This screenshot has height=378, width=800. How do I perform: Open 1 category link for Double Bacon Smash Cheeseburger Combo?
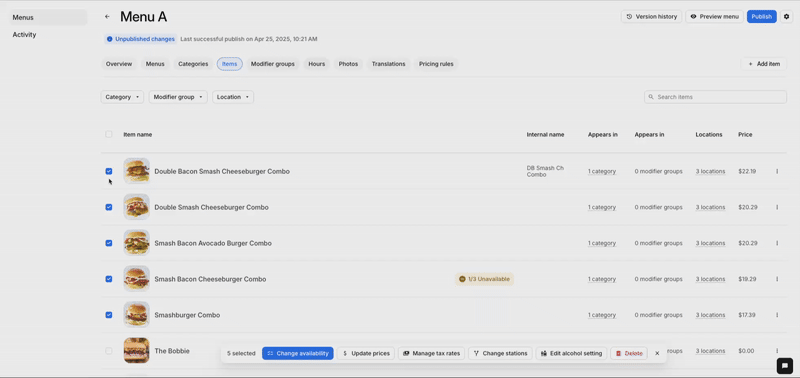tap(602, 171)
